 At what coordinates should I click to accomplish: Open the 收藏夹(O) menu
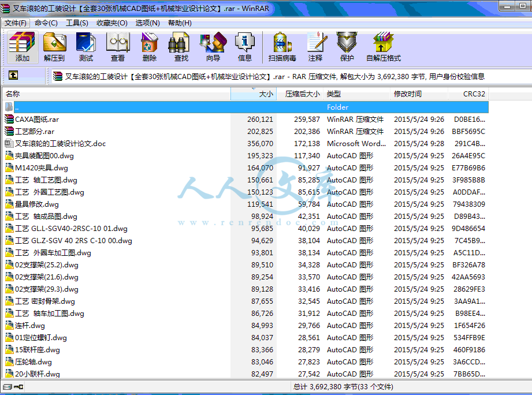pos(112,23)
